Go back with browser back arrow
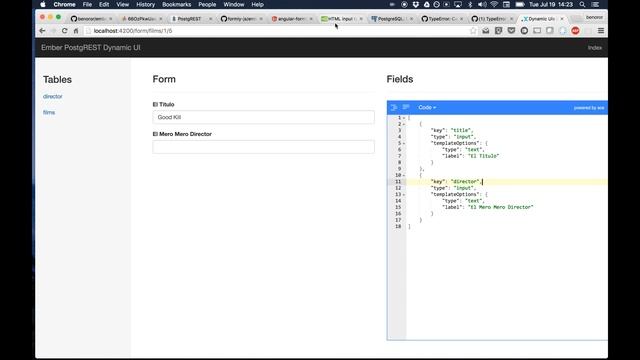The image size is (640, 360). pos(42,31)
